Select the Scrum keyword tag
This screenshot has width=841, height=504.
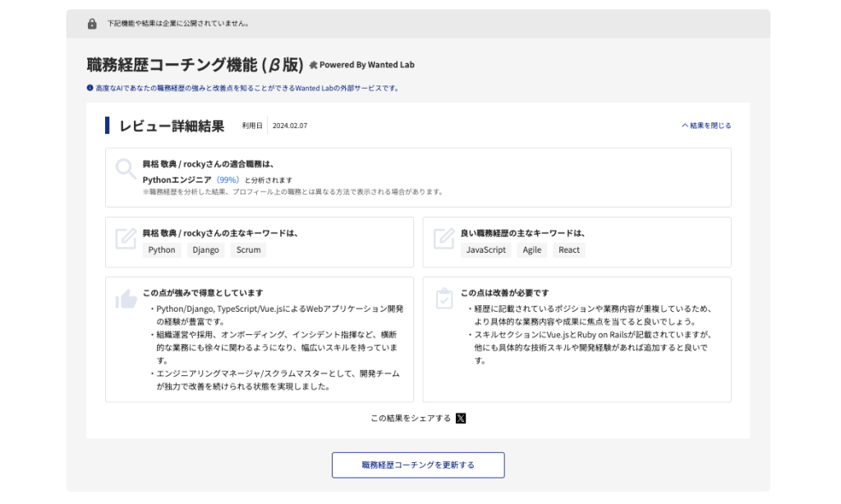pyautogui.click(x=248, y=250)
